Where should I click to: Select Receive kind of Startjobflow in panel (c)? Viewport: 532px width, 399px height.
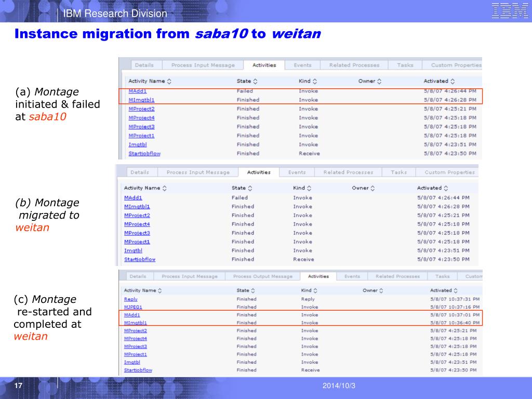click(311, 370)
